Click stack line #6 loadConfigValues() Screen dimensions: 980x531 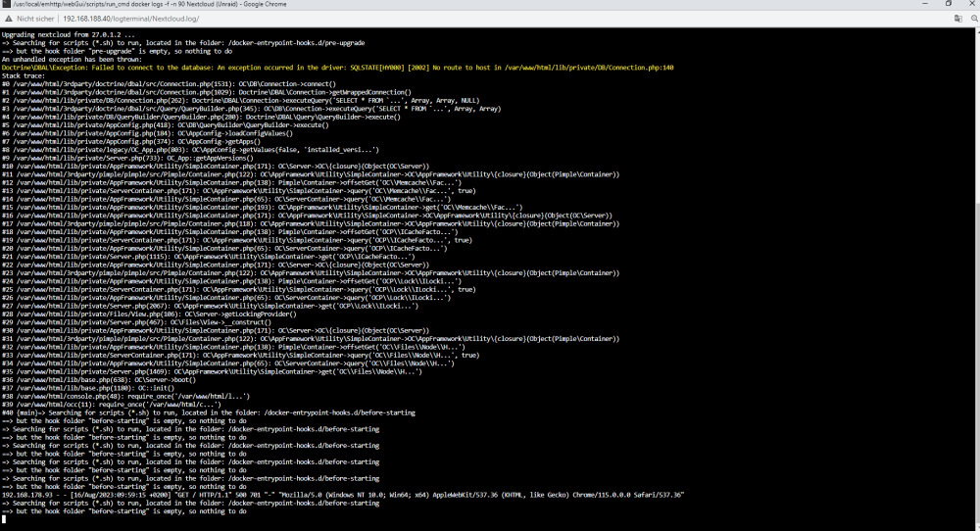[x=147, y=133]
